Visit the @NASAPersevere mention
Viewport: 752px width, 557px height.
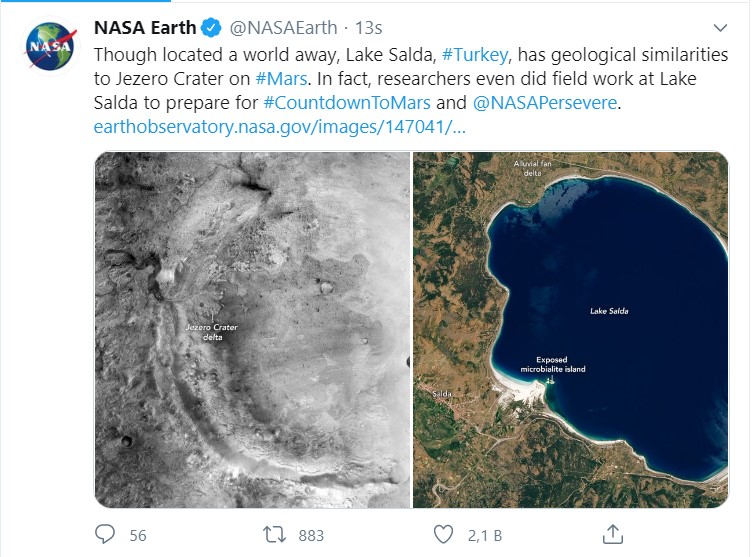tap(545, 103)
